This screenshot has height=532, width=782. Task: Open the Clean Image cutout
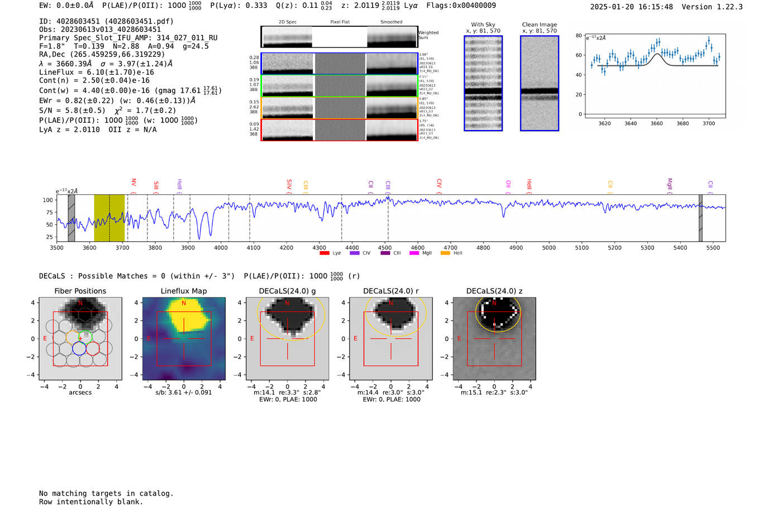click(x=540, y=83)
